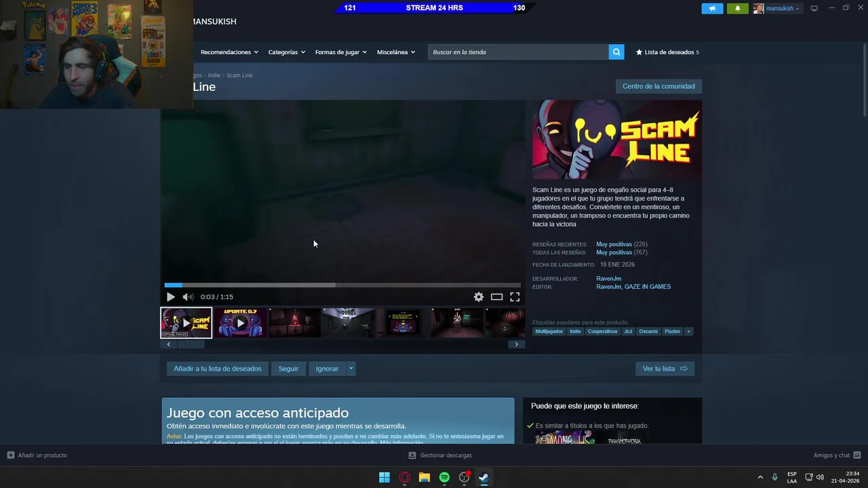Click the Steam taskbar icon
The image size is (868, 488).
(484, 477)
